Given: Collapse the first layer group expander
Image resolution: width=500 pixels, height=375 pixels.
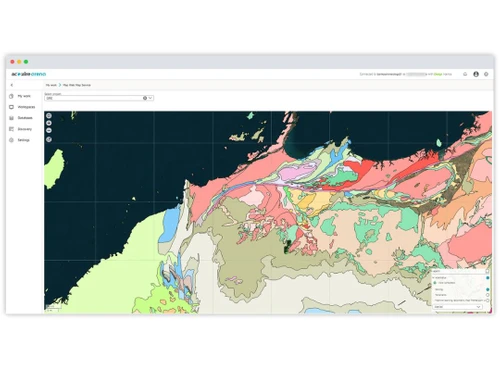Looking at the screenshot, I should (x=434, y=277).
